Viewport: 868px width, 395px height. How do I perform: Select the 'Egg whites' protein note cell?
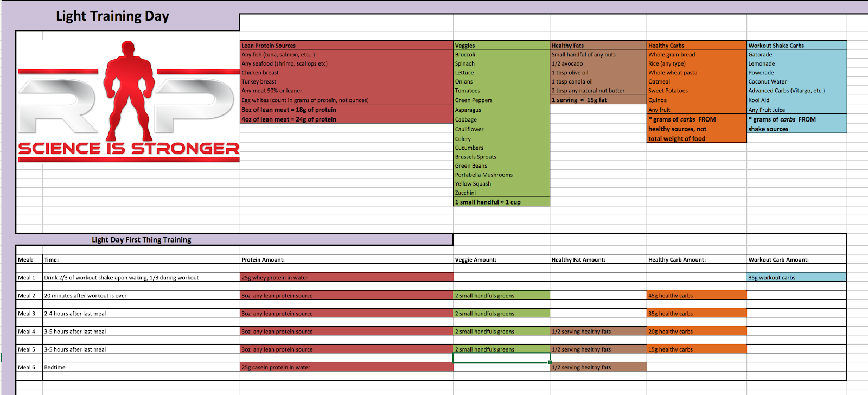pyautogui.click(x=347, y=100)
